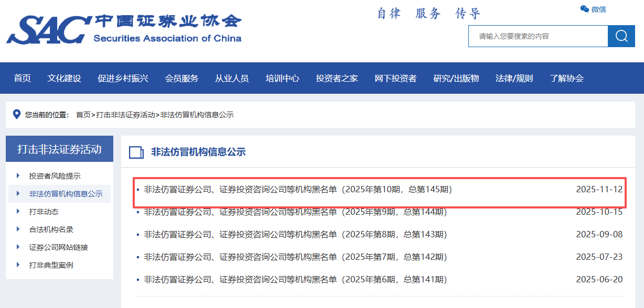Expand arrow next to 投资者风险提示

(18, 176)
